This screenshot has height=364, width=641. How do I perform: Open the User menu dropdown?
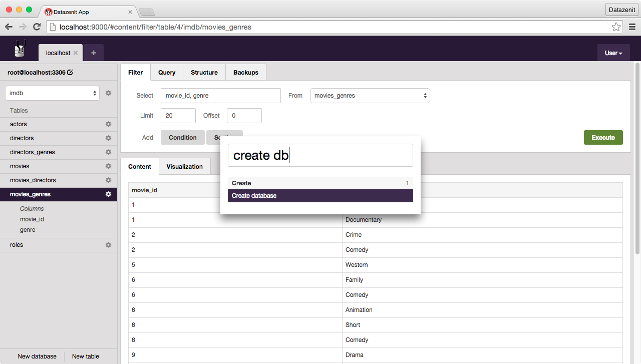[613, 53]
